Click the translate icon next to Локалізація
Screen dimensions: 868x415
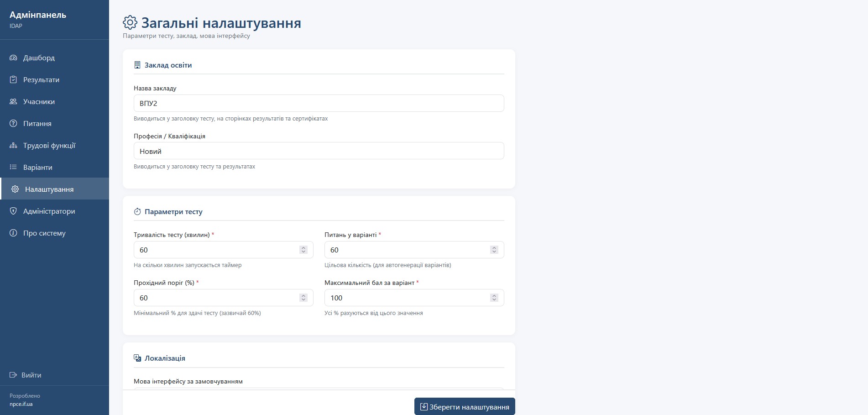(137, 358)
